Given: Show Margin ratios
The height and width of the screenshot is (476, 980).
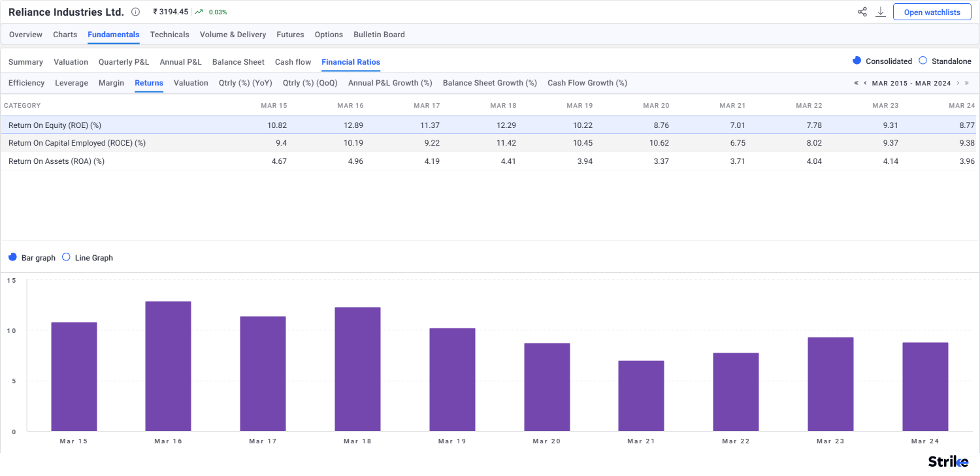Looking at the screenshot, I should (111, 83).
